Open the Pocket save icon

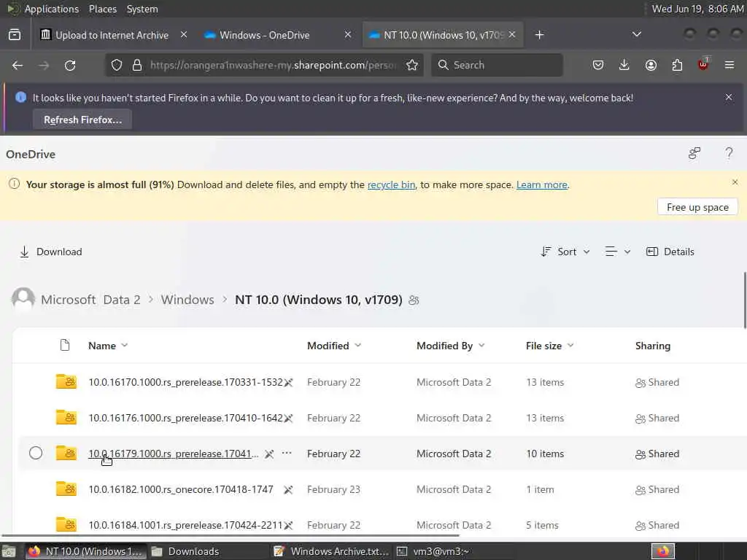coord(598,65)
